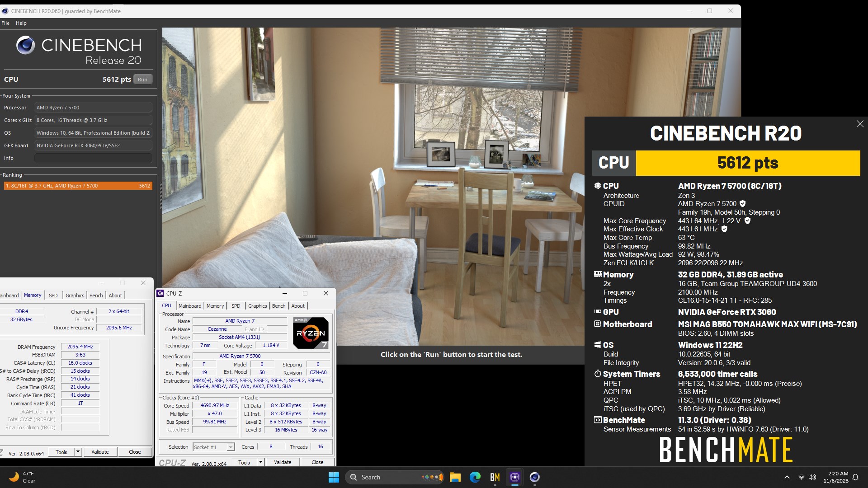This screenshot has width=868, height=488.
Task: Open the notifications bell icon
Action: pos(855,477)
